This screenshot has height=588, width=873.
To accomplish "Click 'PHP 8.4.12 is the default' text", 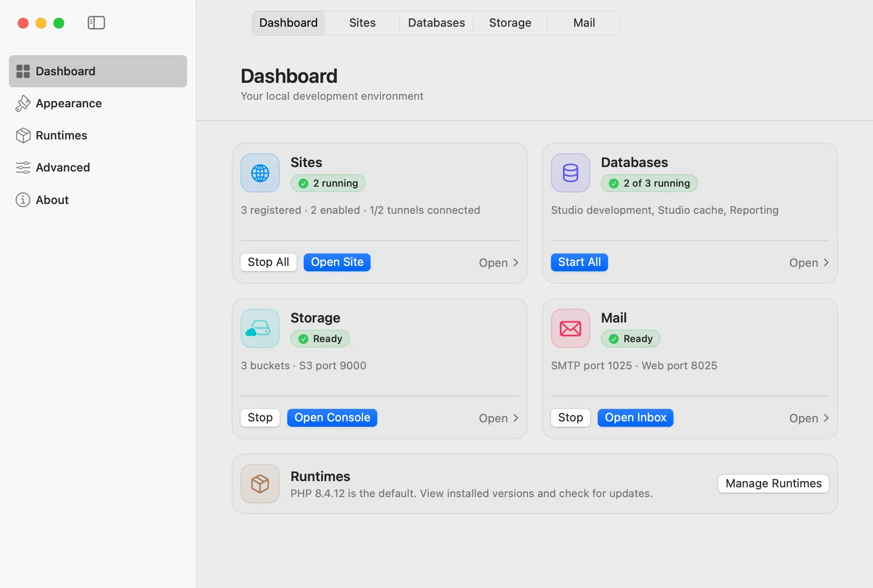I will coord(353,494).
